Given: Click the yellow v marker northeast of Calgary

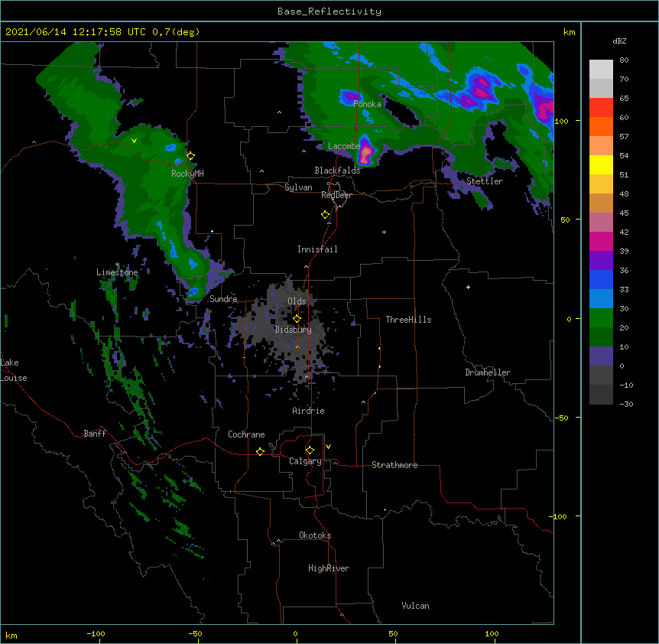Looking at the screenshot, I should [328, 447].
